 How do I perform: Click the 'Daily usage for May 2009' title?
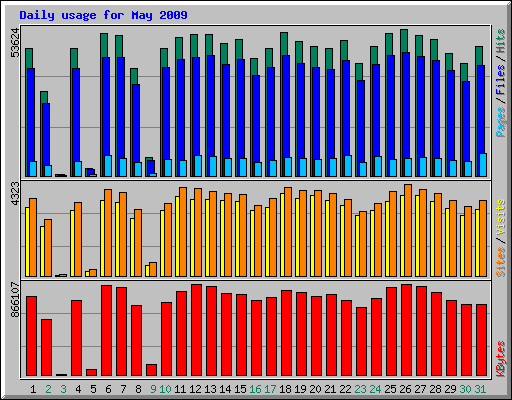pyautogui.click(x=103, y=15)
